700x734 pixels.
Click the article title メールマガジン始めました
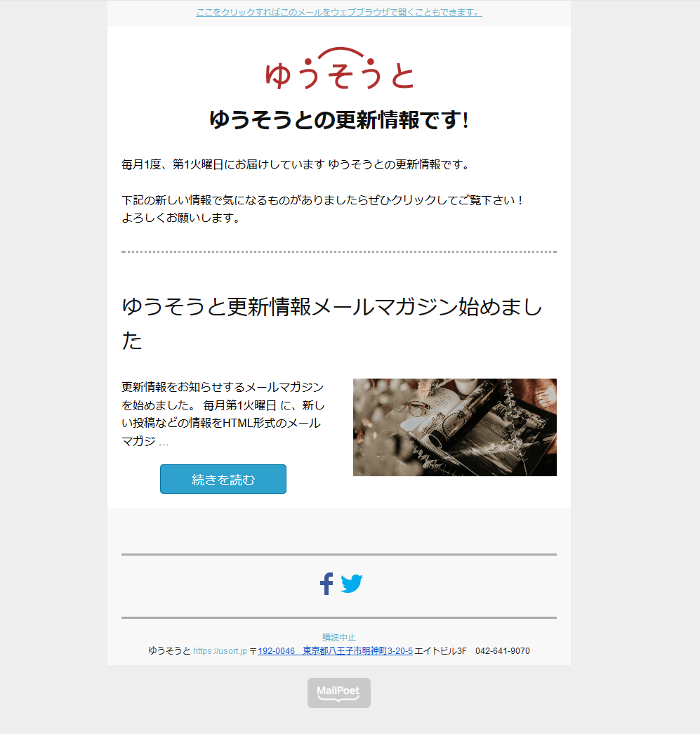coord(332,324)
